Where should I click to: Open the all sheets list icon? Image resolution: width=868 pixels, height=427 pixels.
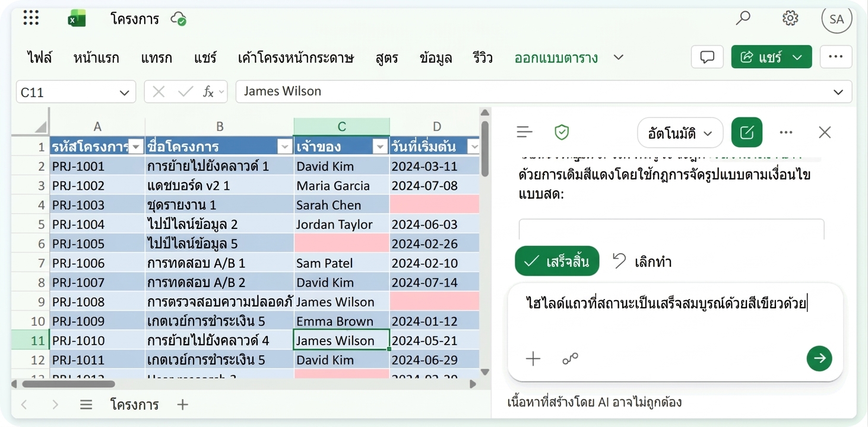86,404
